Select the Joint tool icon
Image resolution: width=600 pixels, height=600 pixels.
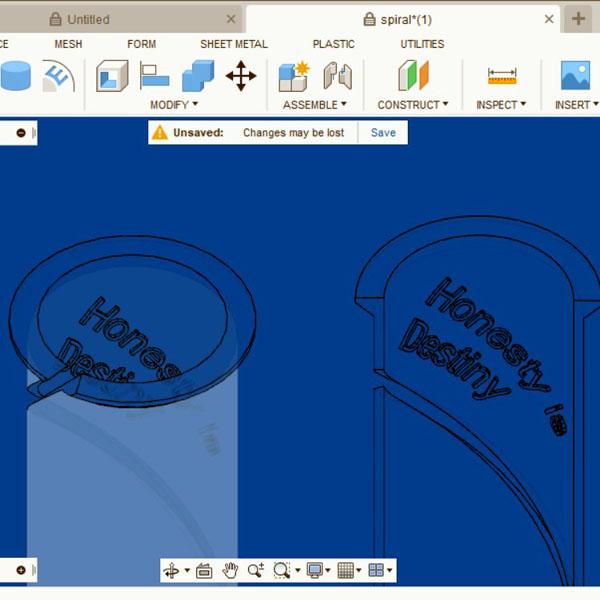pos(338,76)
